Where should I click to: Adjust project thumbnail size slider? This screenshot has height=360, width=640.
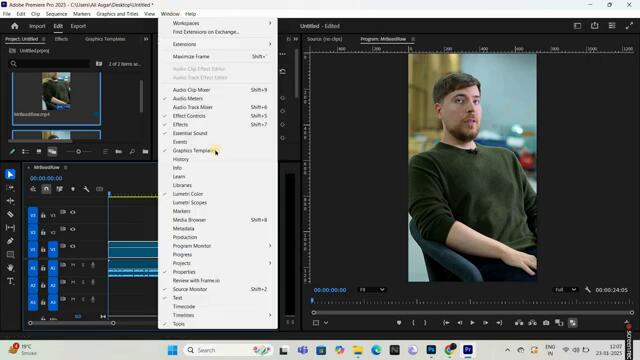point(78,151)
